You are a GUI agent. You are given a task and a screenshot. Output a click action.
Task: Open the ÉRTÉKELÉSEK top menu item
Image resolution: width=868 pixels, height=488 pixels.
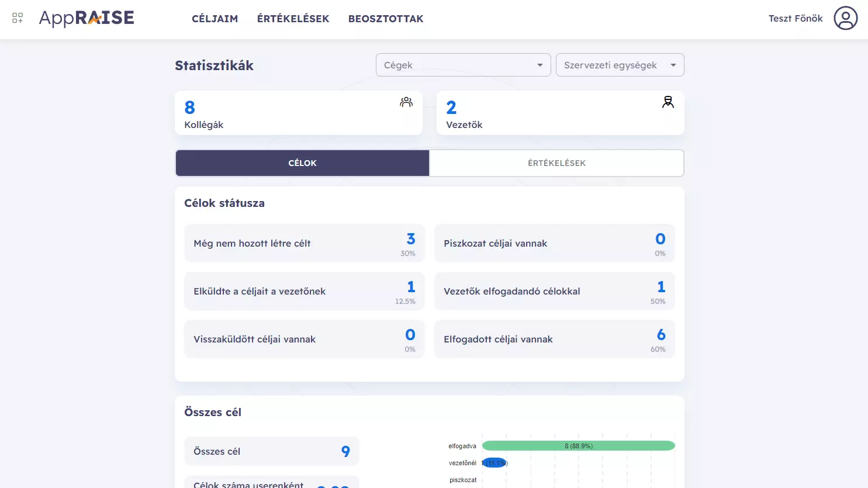[x=293, y=19]
